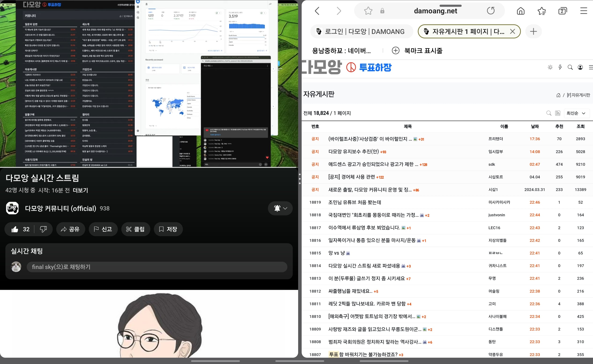
Task: Open the board RSS feed icon
Action: pos(558,113)
